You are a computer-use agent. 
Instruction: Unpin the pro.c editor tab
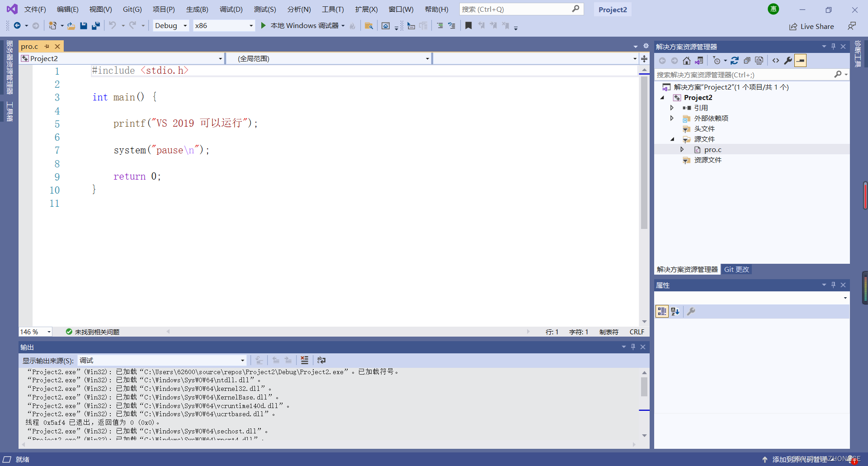pos(47,46)
